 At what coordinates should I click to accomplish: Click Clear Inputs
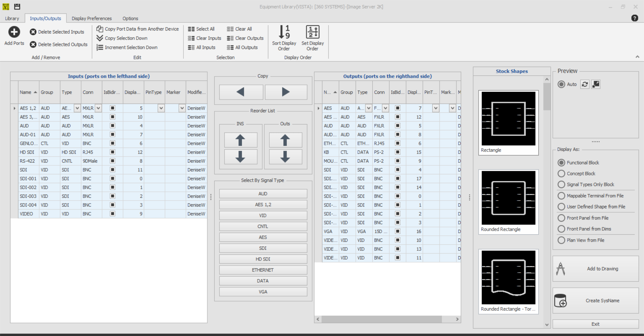tap(205, 38)
